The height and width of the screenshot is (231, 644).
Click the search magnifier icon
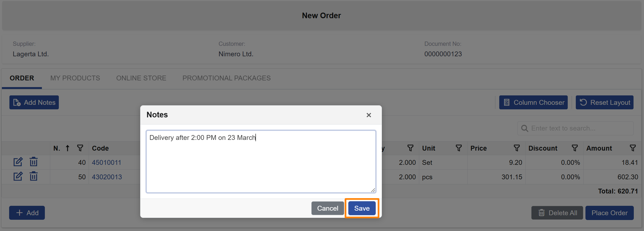(x=524, y=128)
